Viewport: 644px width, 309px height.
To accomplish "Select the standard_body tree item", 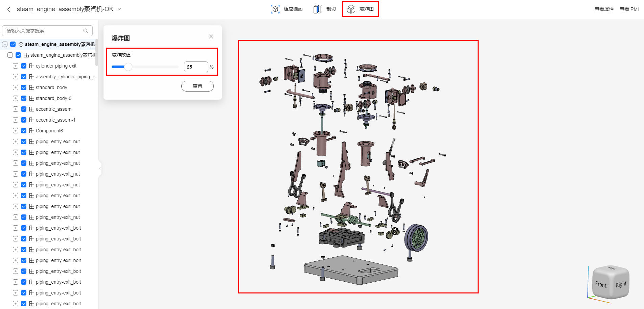I will [51, 87].
